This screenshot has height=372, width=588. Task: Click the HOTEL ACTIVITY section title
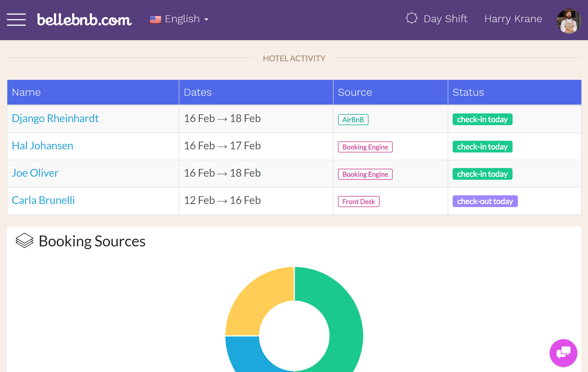point(294,58)
